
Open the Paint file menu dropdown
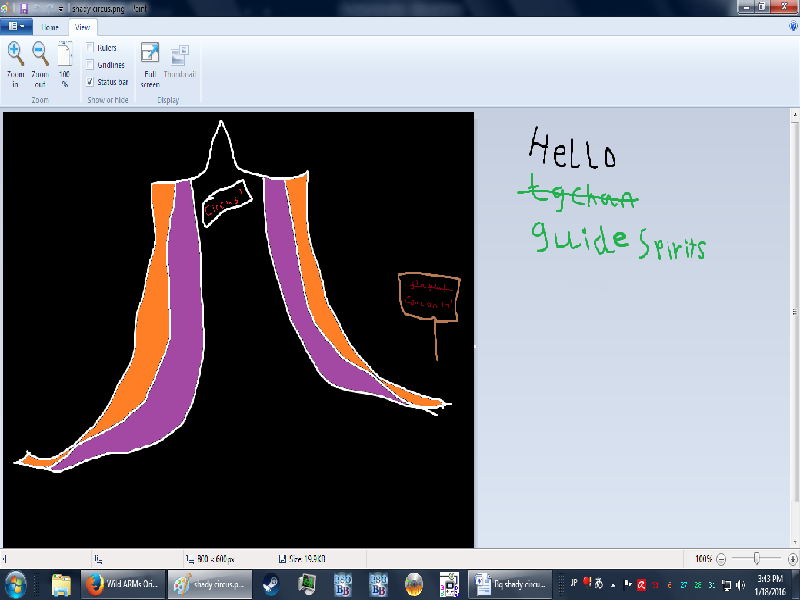click(15, 27)
